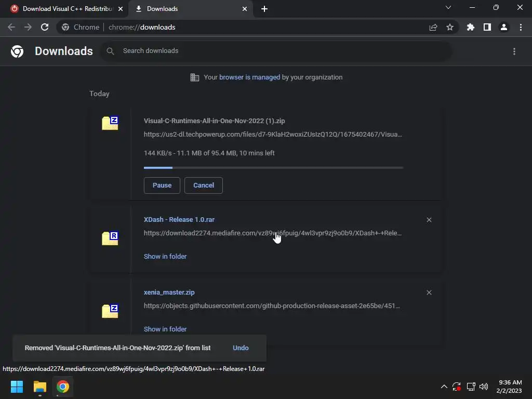Viewport: 532px width, 399px height.
Task: Click the Visual-C-Runtimes download progress bar
Action: pos(273,168)
